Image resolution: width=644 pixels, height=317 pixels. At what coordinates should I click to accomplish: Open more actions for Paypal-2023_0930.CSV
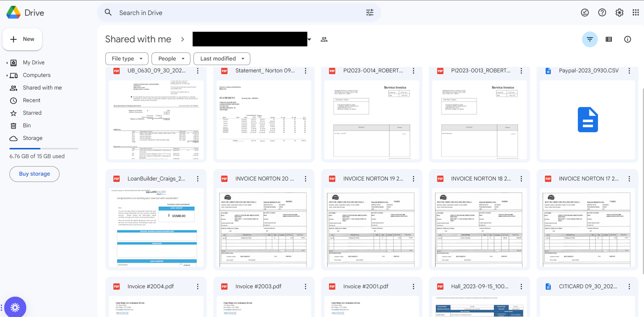point(629,71)
